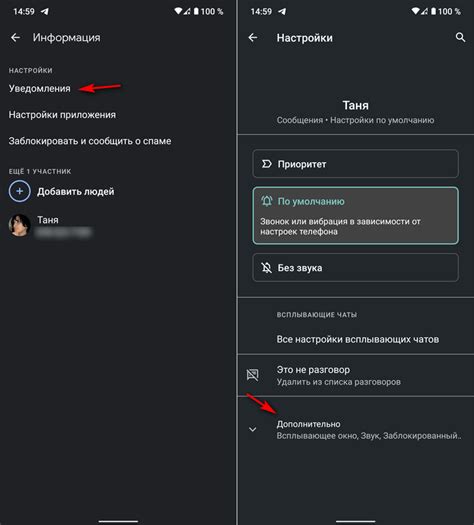474x525 pixels.
Task: Select Без звука notification mode
Action: tap(356, 268)
